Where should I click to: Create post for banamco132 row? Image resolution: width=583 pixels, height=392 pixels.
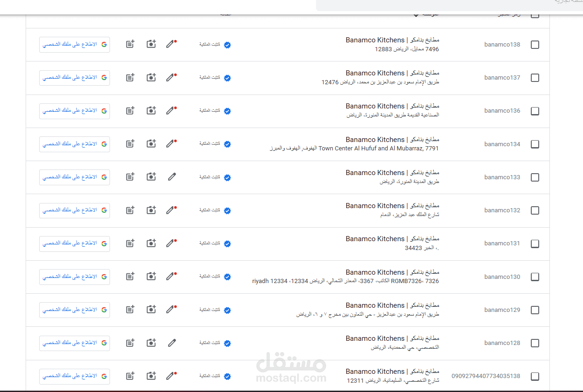pyautogui.click(x=130, y=210)
